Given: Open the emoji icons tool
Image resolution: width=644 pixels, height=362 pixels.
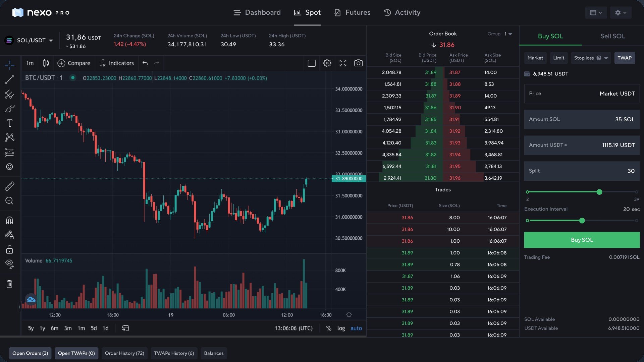Looking at the screenshot, I should coord(9,167).
